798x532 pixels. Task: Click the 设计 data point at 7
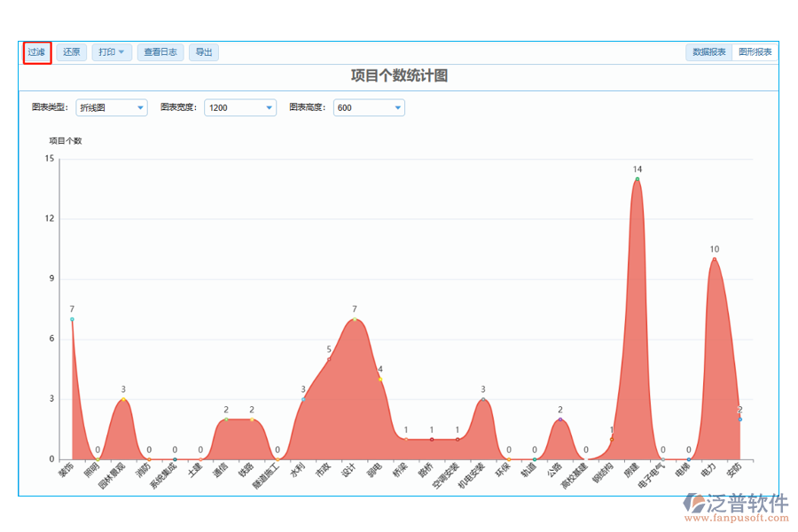point(355,319)
